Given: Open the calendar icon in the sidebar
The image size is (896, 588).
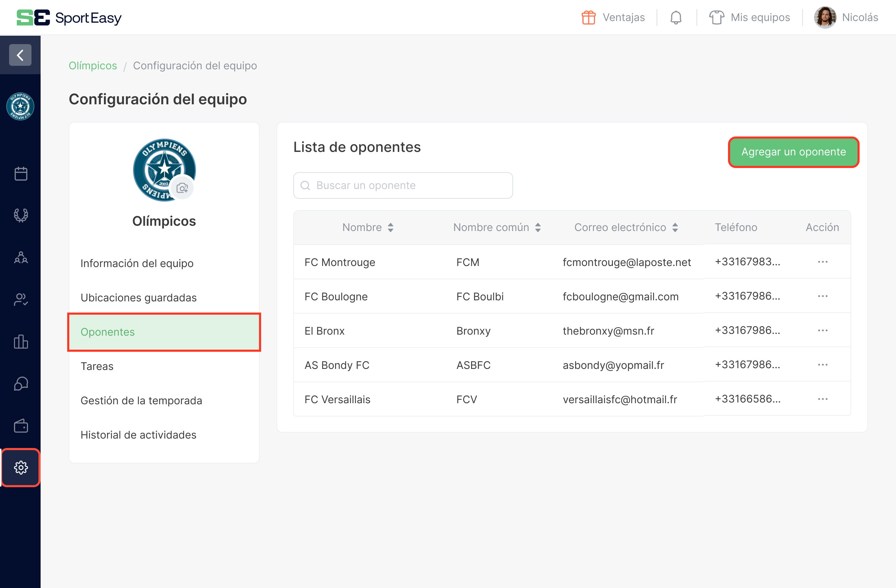Looking at the screenshot, I should tap(21, 174).
